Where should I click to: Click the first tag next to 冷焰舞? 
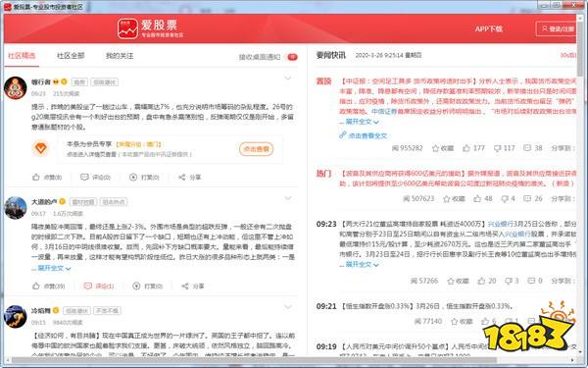click(x=76, y=310)
